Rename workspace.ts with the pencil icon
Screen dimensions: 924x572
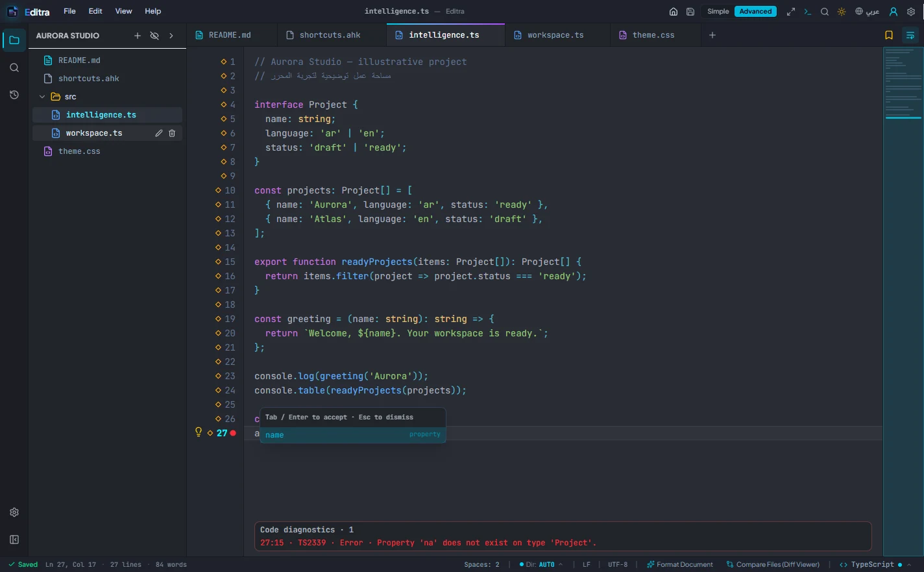(x=159, y=133)
